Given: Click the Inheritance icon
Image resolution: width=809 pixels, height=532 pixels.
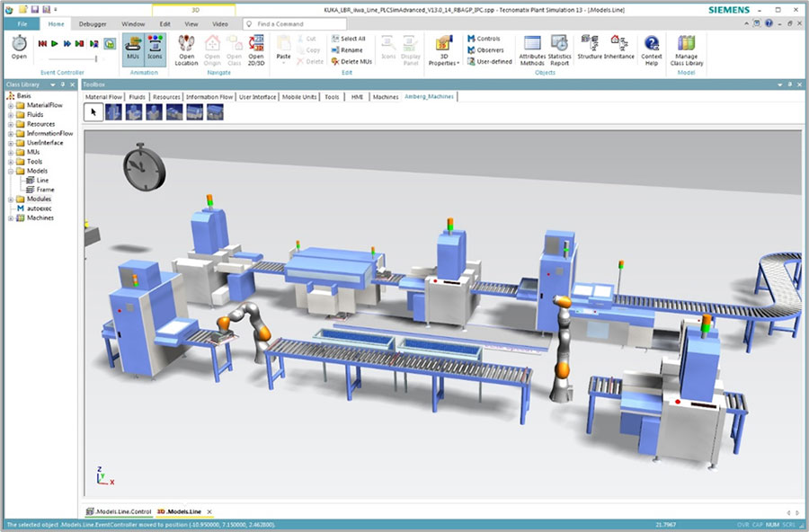Looking at the screenshot, I should tap(618, 47).
